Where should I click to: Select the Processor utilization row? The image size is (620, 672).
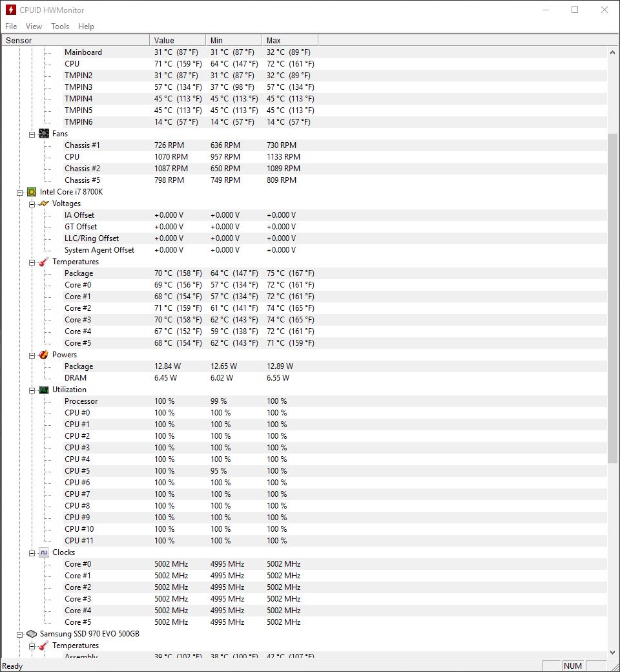335,401
